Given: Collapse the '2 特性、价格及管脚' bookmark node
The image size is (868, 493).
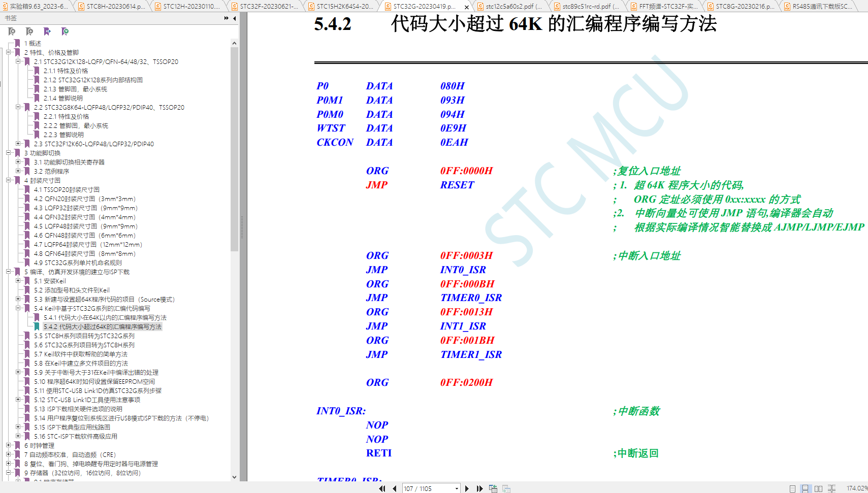Looking at the screenshot, I should point(9,52).
